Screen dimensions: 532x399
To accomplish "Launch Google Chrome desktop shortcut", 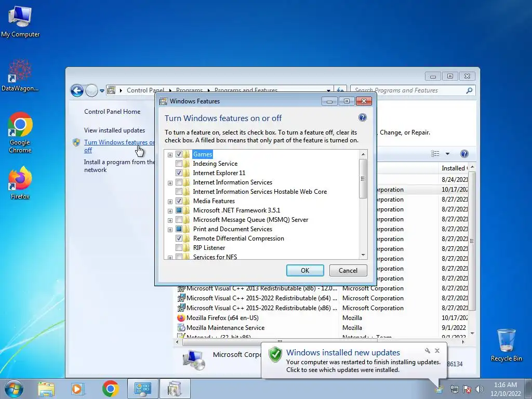I will tap(20, 132).
